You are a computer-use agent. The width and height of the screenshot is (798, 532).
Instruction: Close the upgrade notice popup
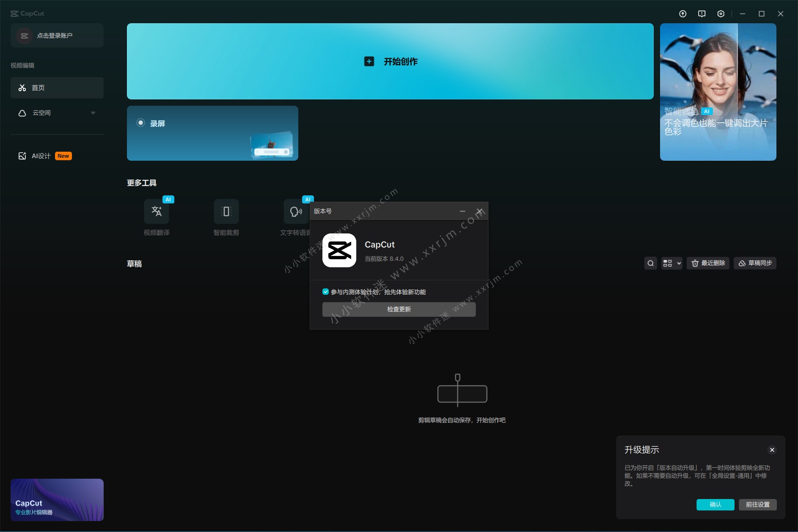coord(772,450)
